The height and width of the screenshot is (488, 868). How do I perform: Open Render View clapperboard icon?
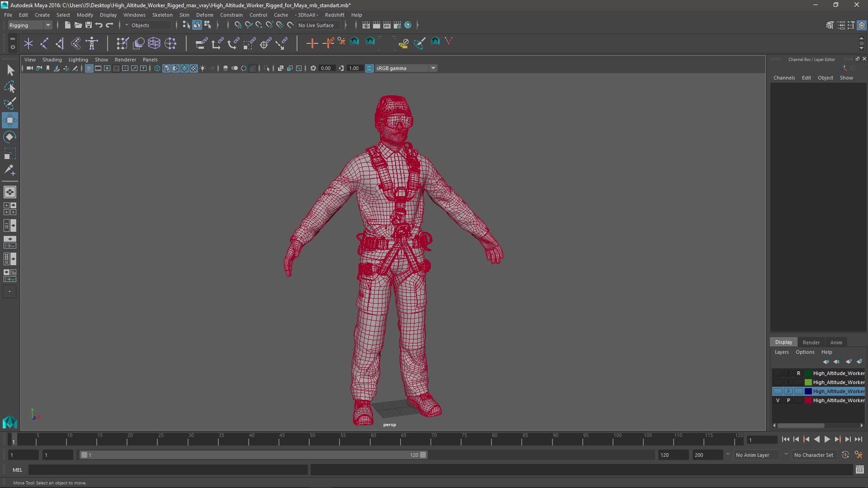(366, 25)
